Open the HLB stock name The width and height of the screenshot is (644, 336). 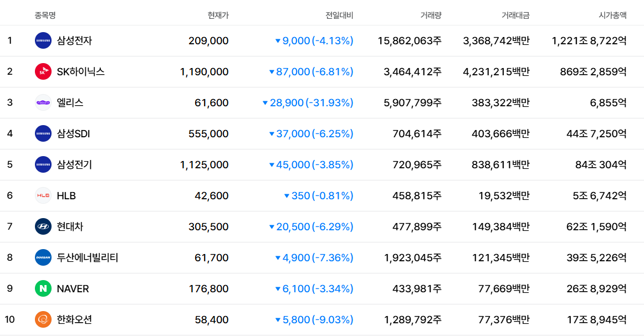66,196
